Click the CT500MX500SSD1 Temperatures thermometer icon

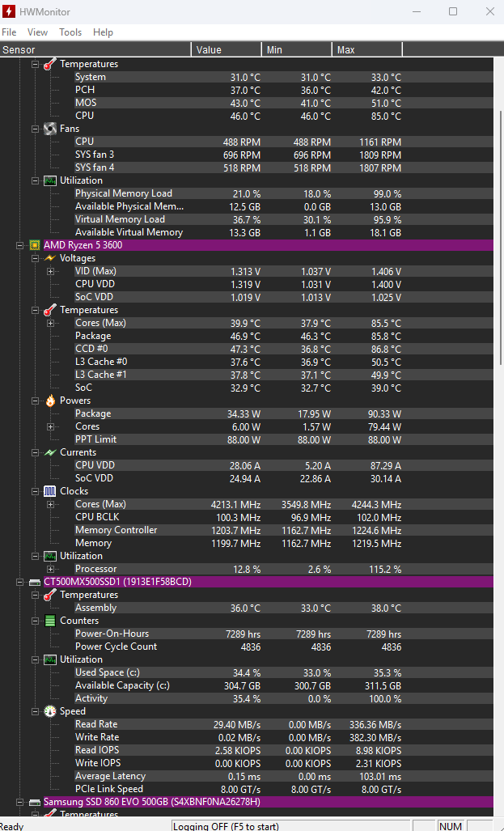[x=50, y=596]
